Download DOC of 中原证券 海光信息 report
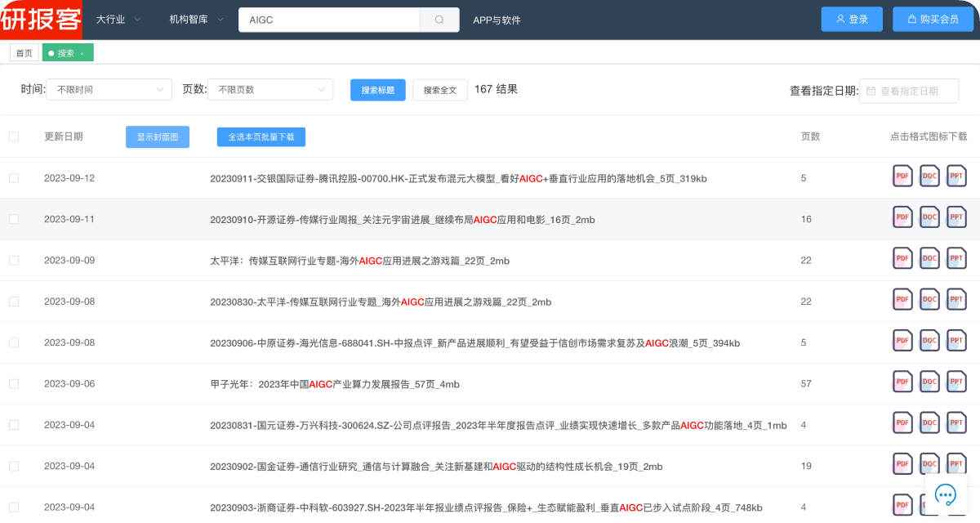 coord(929,340)
